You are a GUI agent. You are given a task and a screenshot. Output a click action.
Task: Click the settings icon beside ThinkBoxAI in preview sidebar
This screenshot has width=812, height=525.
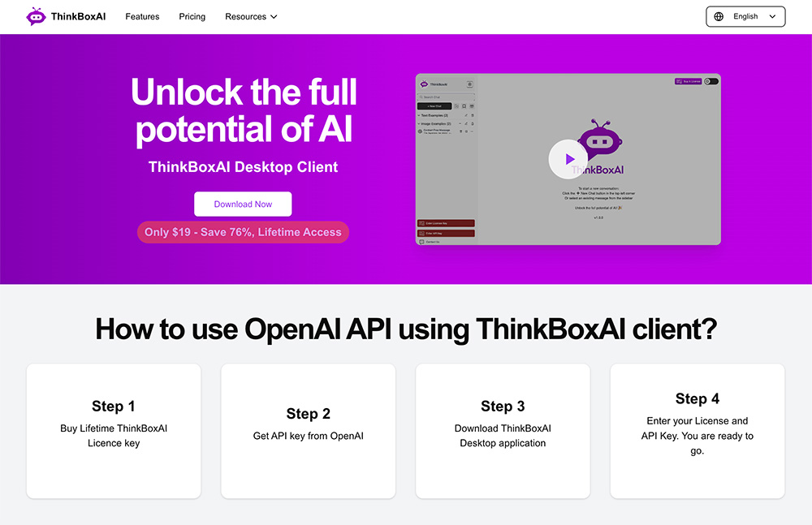(x=469, y=84)
